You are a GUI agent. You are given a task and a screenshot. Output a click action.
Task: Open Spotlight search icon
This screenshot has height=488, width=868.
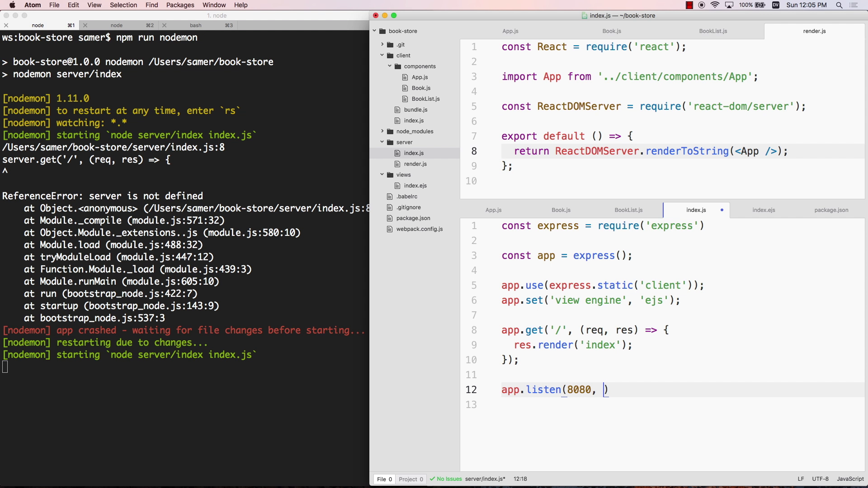pos(839,5)
